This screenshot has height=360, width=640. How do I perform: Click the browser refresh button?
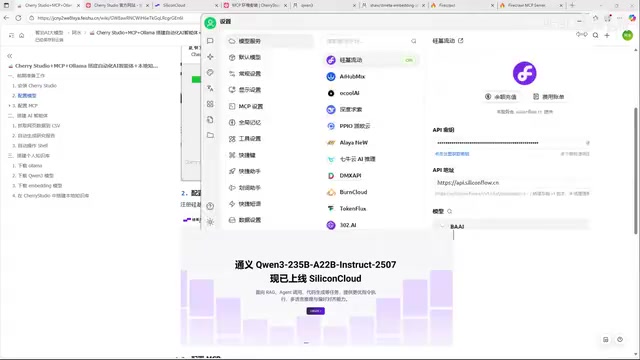pos(18,18)
